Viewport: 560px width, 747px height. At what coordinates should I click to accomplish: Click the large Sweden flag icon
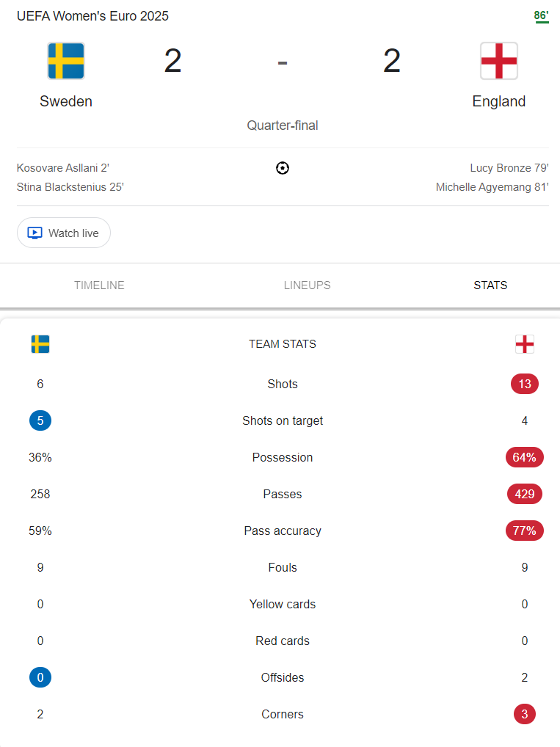[x=66, y=60]
